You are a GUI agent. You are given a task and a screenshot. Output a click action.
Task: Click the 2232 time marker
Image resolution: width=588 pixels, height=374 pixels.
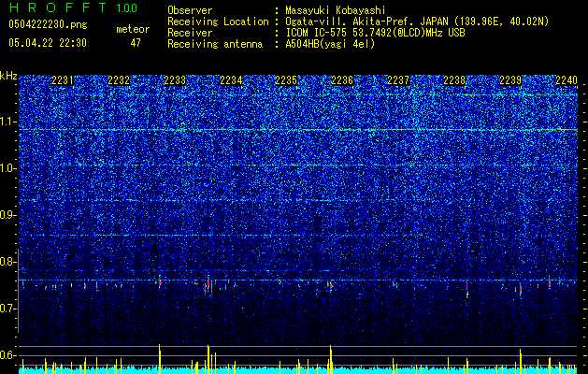(x=119, y=80)
